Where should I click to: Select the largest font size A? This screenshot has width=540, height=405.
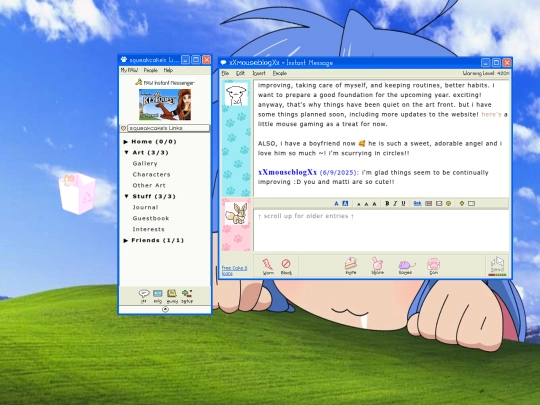tap(375, 204)
